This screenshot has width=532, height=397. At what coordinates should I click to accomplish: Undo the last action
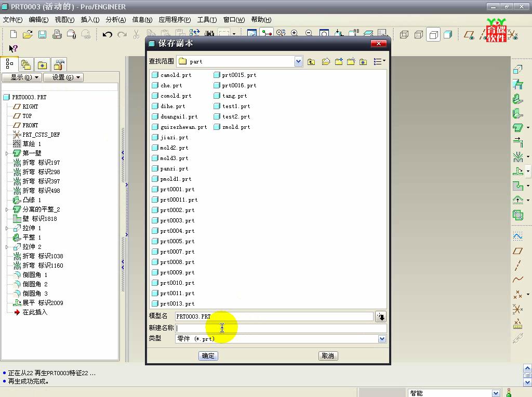click(107, 34)
